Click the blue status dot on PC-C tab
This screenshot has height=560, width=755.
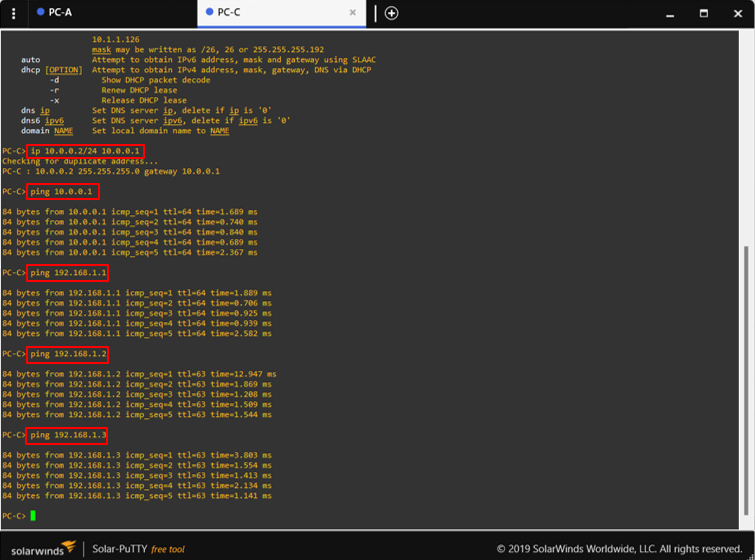pyautogui.click(x=209, y=13)
